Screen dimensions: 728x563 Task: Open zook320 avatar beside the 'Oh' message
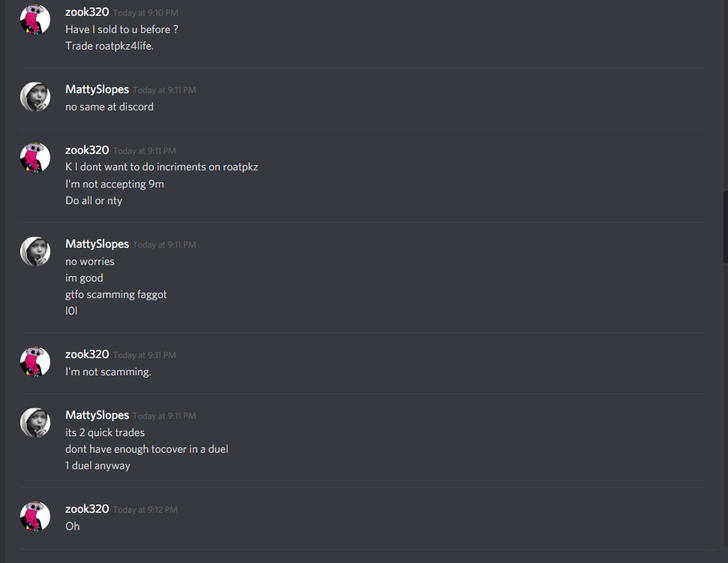[x=35, y=516]
